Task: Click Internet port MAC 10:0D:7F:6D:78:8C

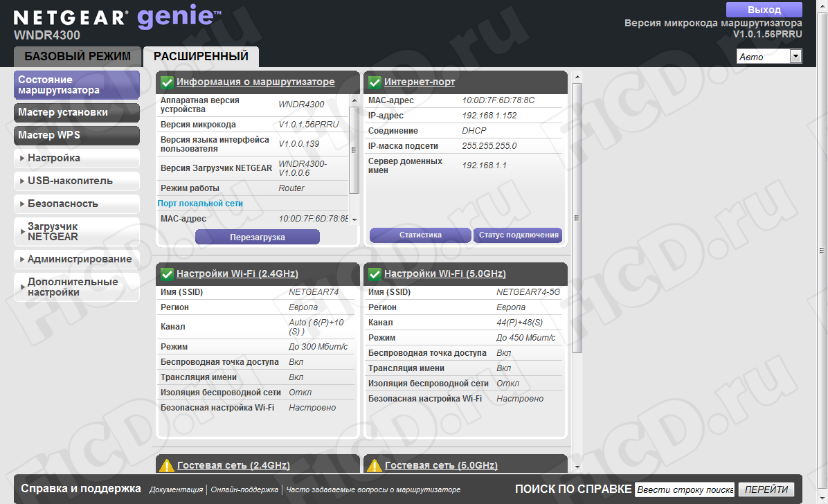Action: click(x=498, y=100)
